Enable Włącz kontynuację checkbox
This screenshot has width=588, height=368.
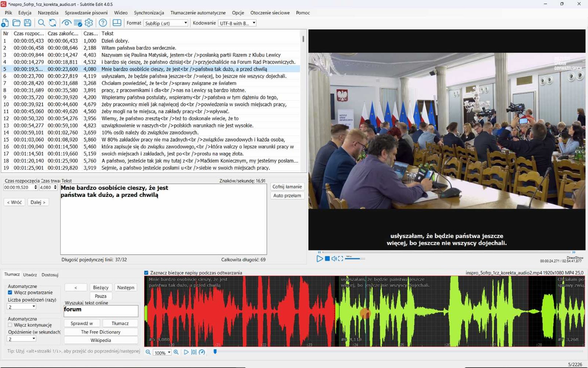pos(10,325)
